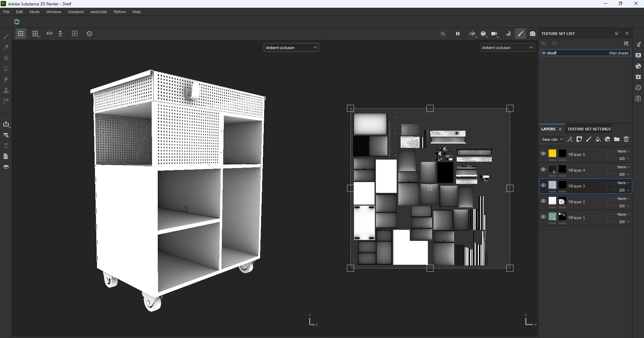Open the Display settings dock icon

[638, 55]
